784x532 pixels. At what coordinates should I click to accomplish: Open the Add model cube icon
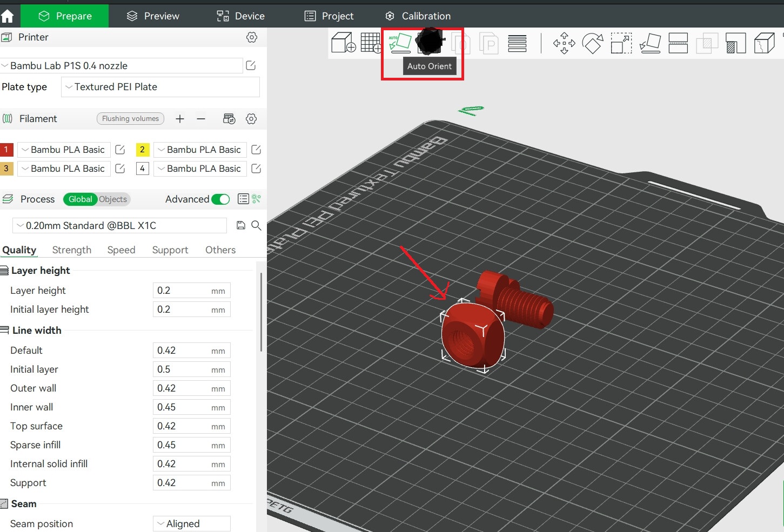[x=343, y=43]
